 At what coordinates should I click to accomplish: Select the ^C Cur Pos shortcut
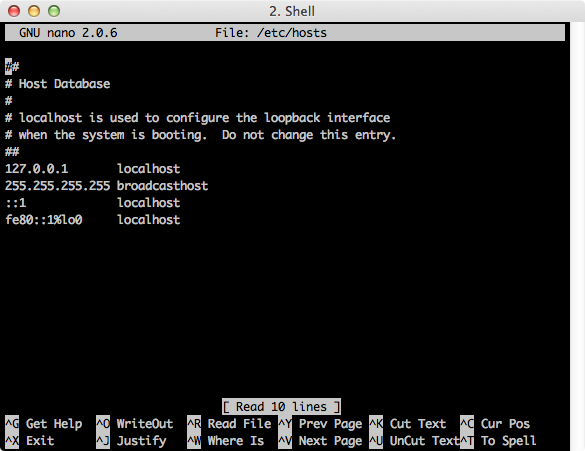tap(495, 424)
